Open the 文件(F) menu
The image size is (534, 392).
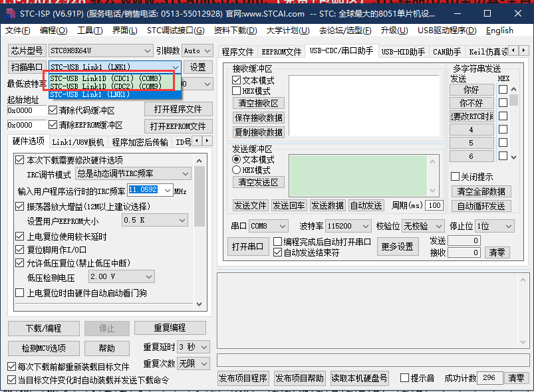[x=18, y=31]
